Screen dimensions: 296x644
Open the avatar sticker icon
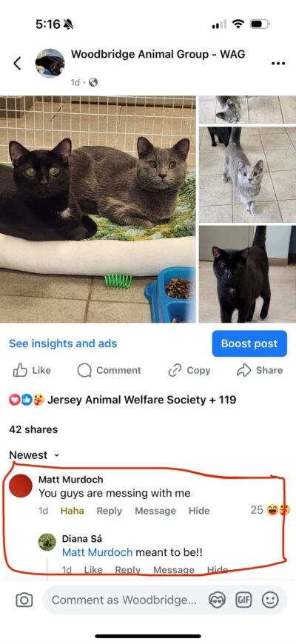coord(216,600)
